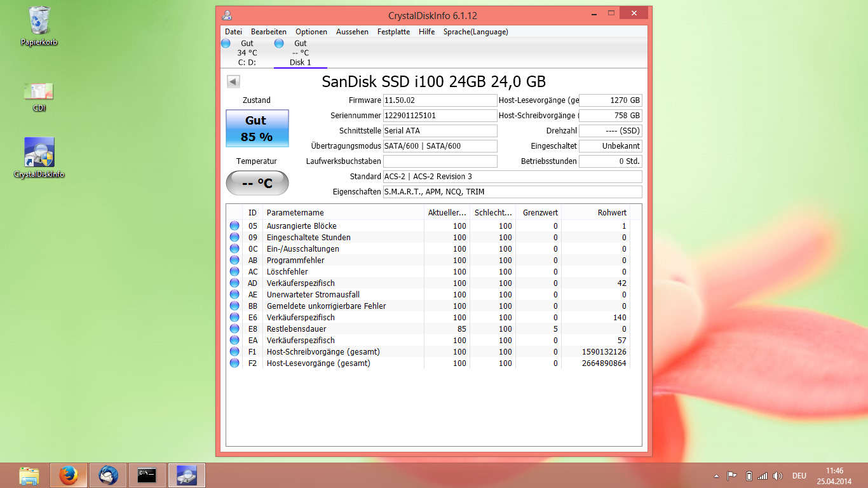Click the Grenzwert column header
The width and height of the screenshot is (868, 488).
(539, 213)
